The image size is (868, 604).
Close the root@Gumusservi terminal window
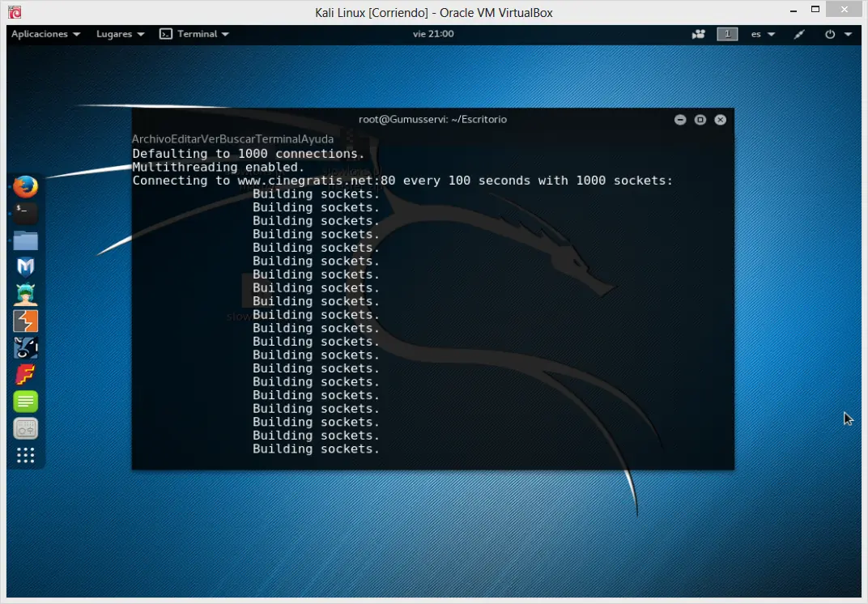[720, 120]
